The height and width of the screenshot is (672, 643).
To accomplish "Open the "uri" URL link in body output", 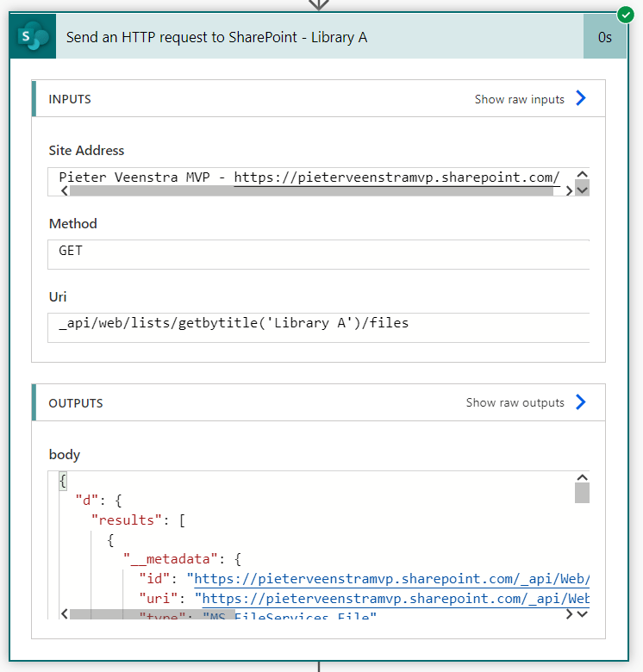I will coord(396,599).
